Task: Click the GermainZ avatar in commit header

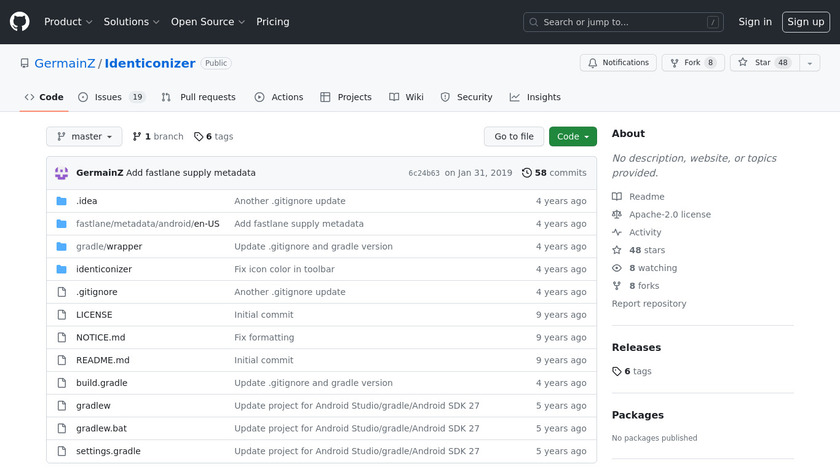Action: pos(62,173)
